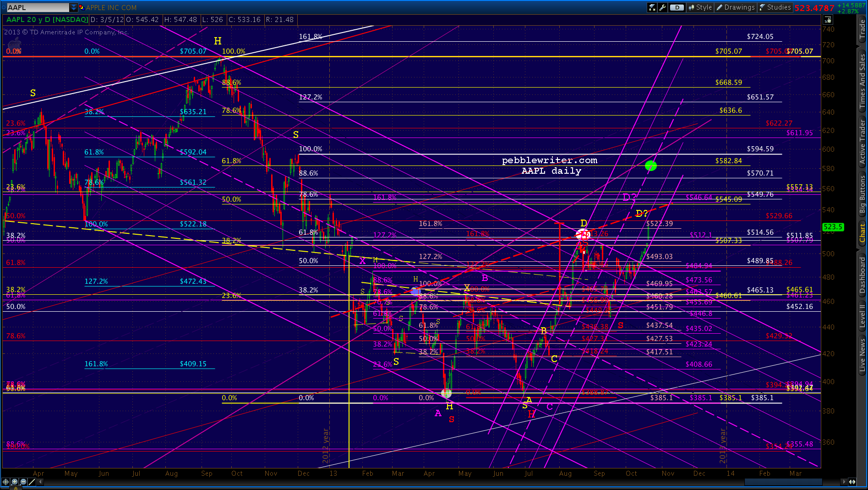Click the current price 523.5 label
The height and width of the screenshot is (490, 868).
pos(833,227)
